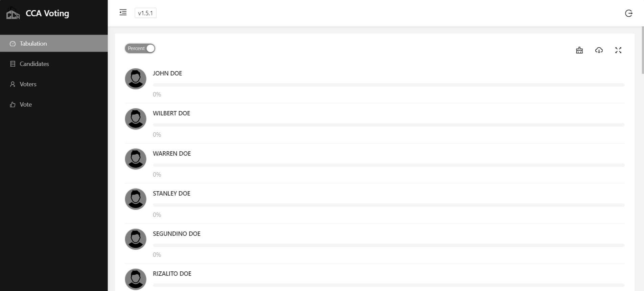Image resolution: width=644 pixels, height=291 pixels.
Task: Select the Vote menu item
Action: click(25, 104)
